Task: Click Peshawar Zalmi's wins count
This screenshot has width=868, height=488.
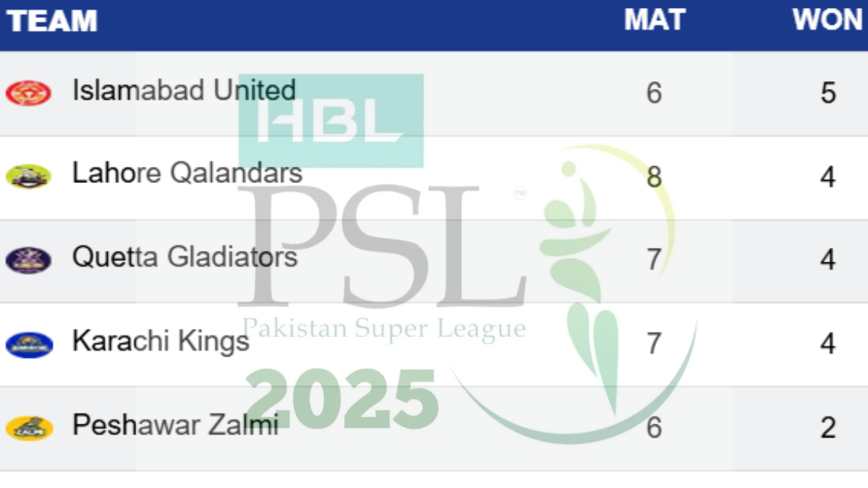Action: coord(828,427)
